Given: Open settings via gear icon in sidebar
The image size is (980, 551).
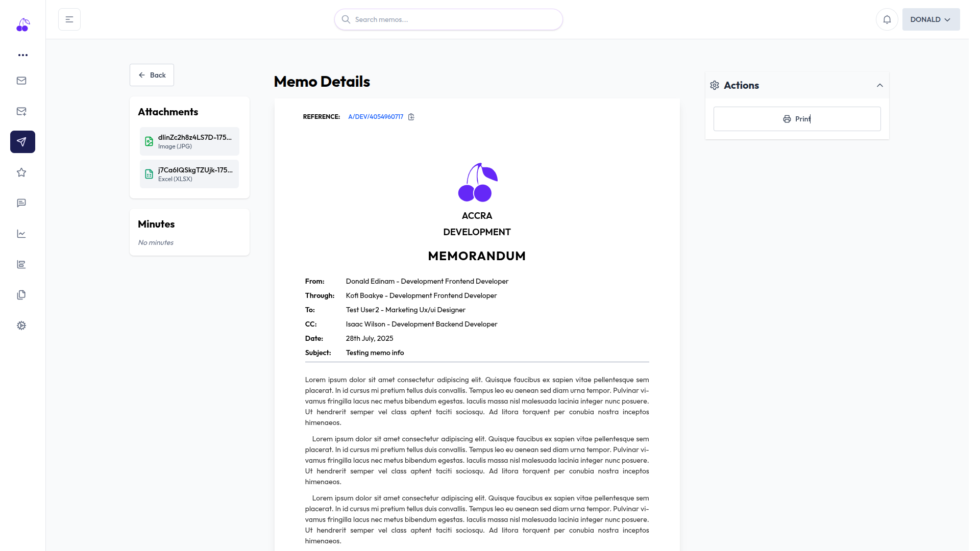Looking at the screenshot, I should click(x=21, y=325).
